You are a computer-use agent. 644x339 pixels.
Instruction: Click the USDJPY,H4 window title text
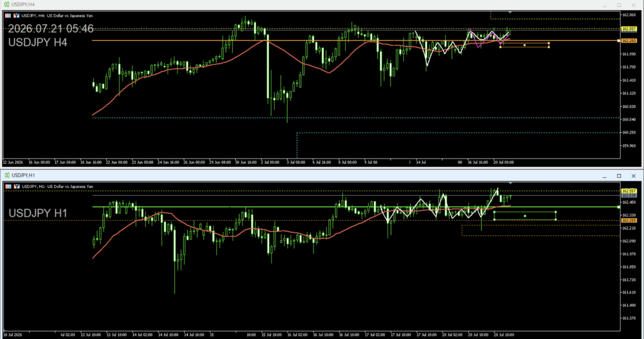click(23, 4)
